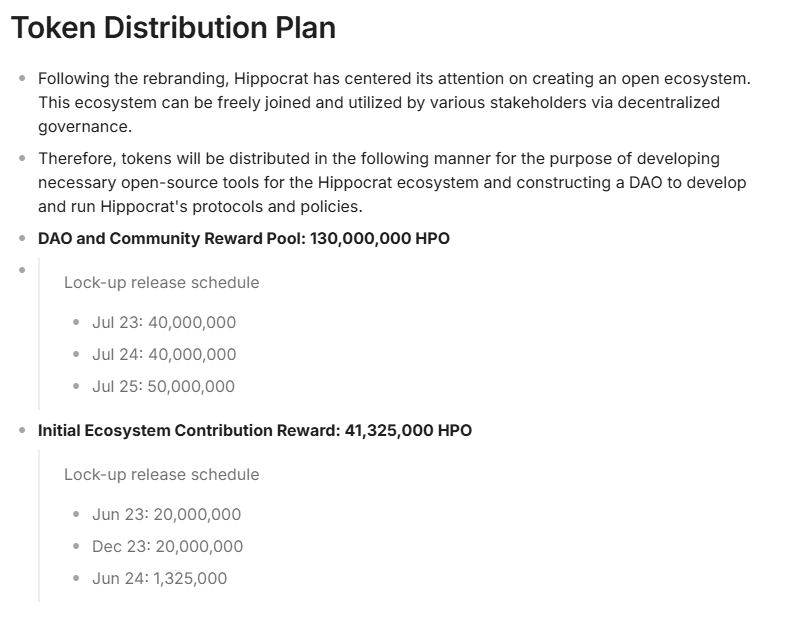Screen dimensions: 785x622
Task: Select the Dec 23: 20,000,000 entry
Action: coord(168,547)
